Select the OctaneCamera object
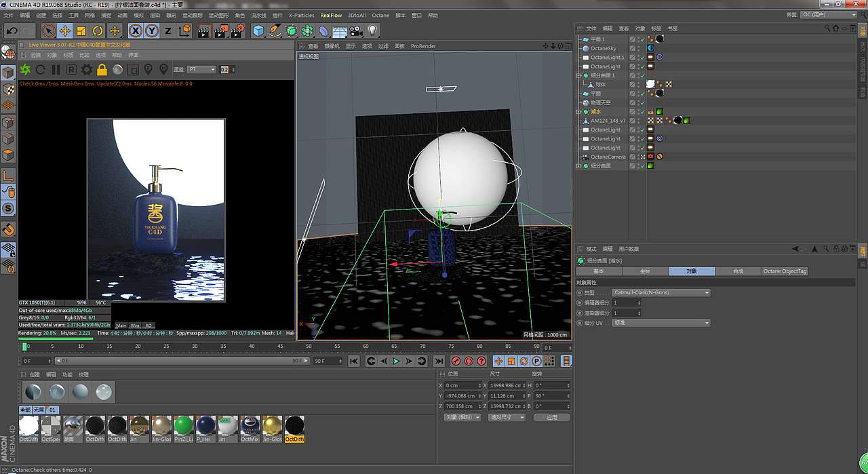 (x=608, y=157)
